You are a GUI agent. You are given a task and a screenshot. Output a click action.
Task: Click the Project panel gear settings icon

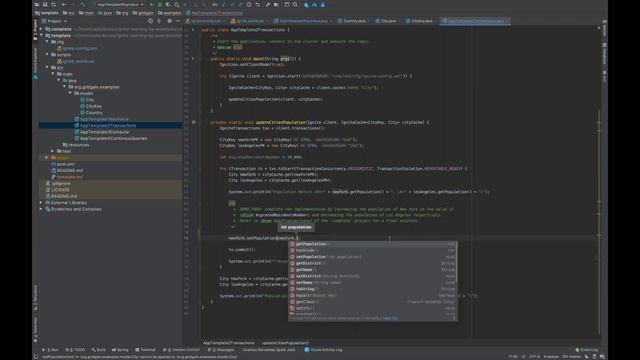[169, 21]
